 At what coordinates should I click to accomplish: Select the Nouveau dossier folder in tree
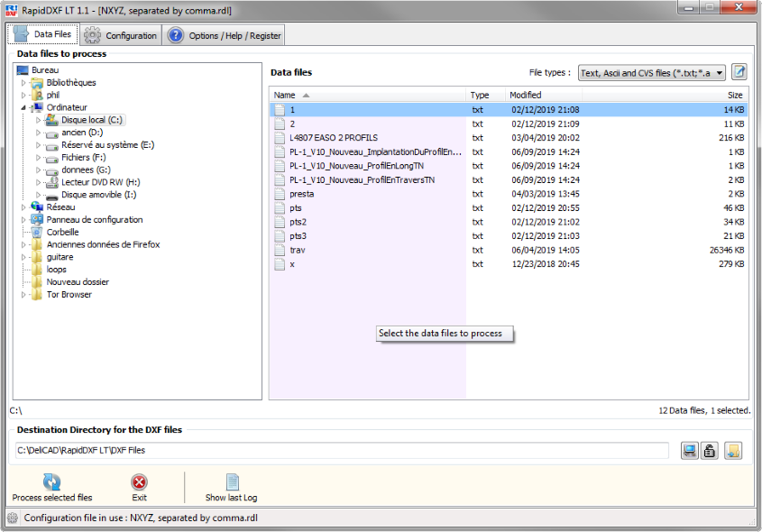78,282
